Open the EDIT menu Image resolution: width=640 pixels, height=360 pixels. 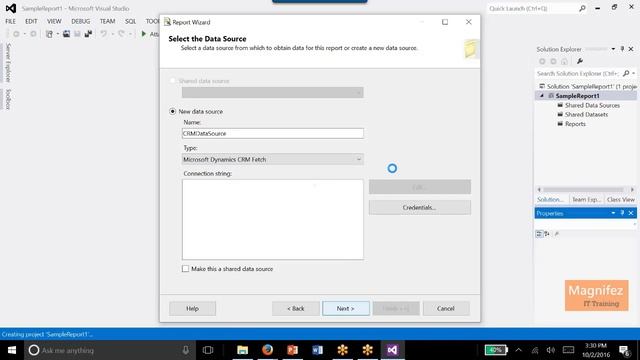tap(31, 21)
